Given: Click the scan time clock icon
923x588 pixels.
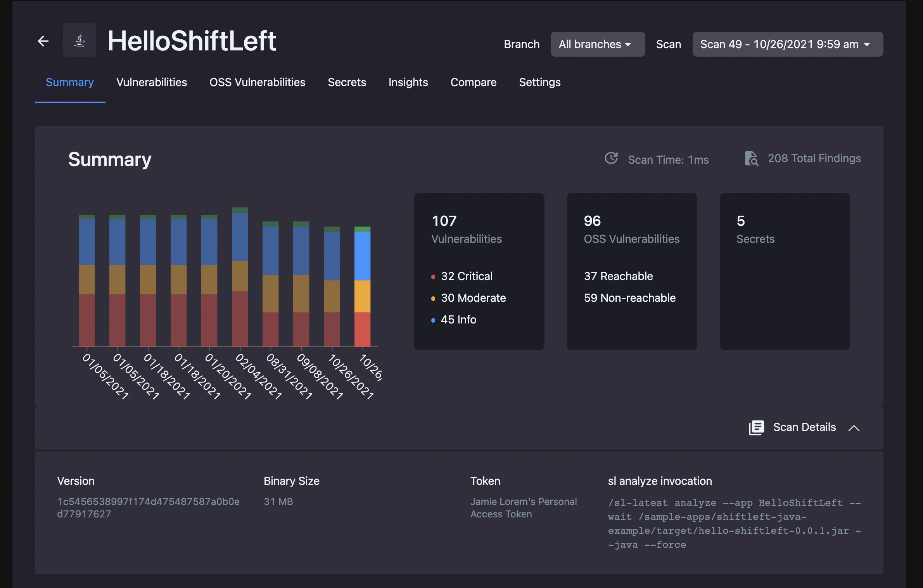Looking at the screenshot, I should 611,158.
